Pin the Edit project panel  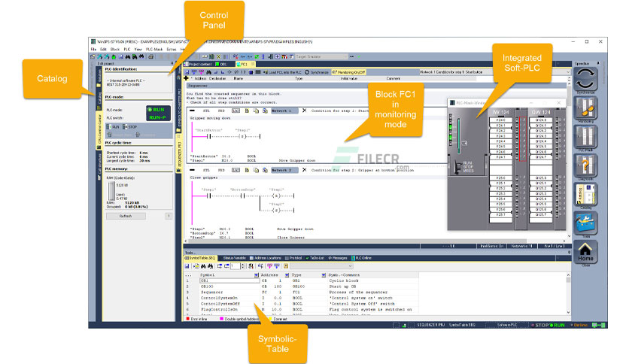pos(172,63)
